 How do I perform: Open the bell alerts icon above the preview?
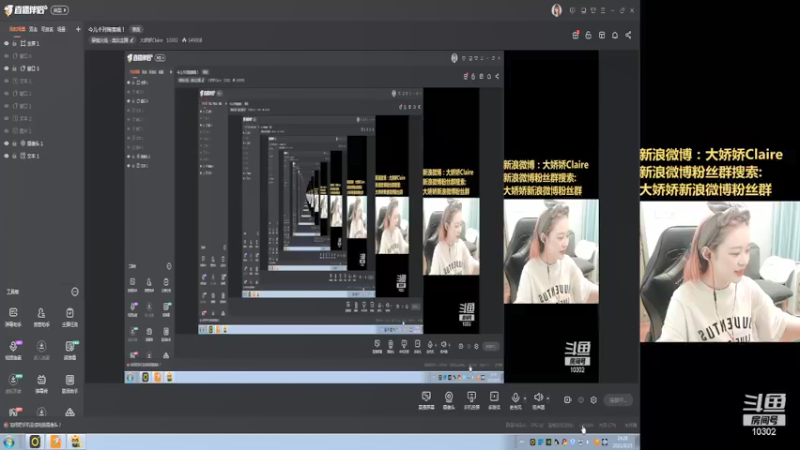(x=615, y=35)
